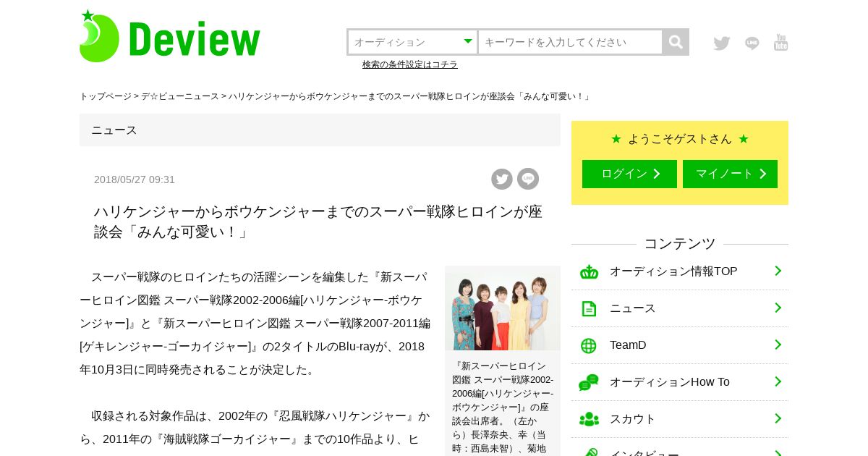
Task: Open the オーディション category dropdown
Action: coord(412,42)
